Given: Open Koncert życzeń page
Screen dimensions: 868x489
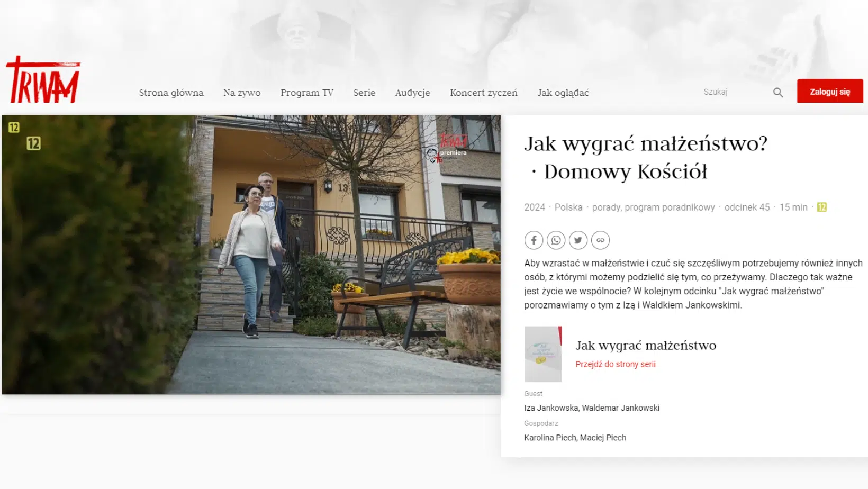Looking at the screenshot, I should click(483, 93).
